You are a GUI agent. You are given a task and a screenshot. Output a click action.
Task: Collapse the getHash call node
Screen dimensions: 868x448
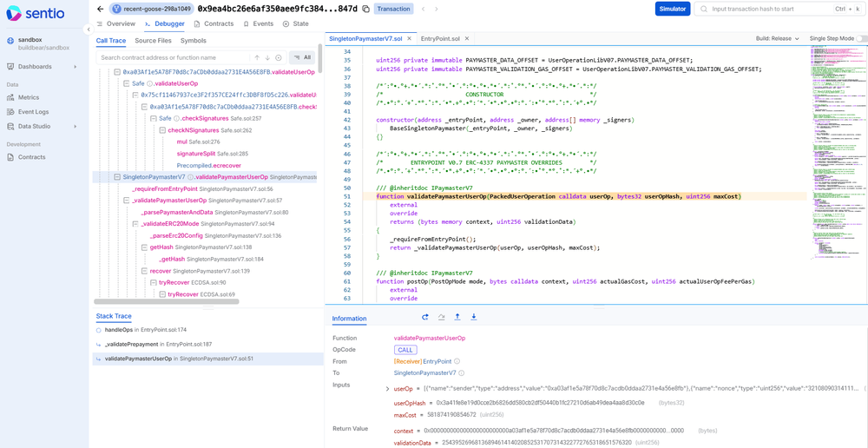click(144, 247)
